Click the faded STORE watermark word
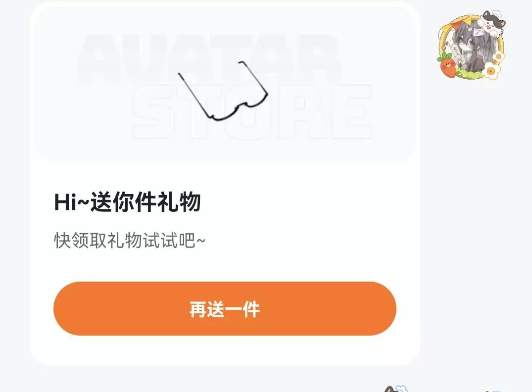The width and height of the screenshot is (532, 392). tap(252, 112)
